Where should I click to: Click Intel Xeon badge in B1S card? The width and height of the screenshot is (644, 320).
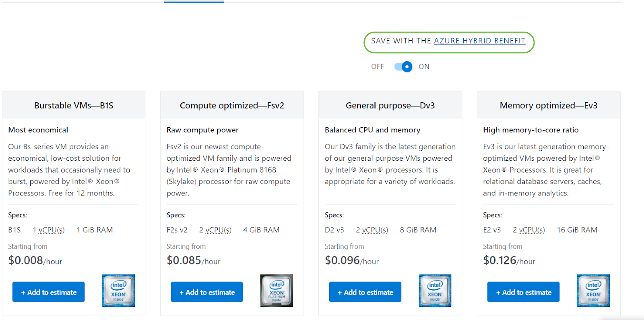pos(118,291)
